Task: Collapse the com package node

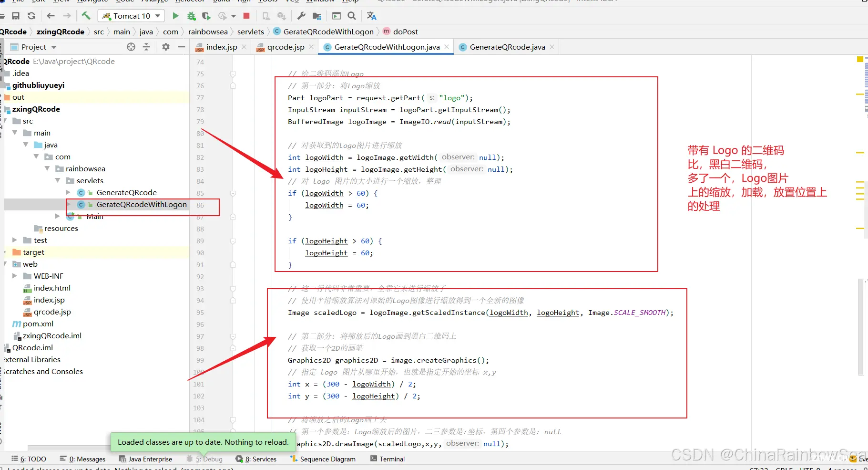Action: point(36,157)
